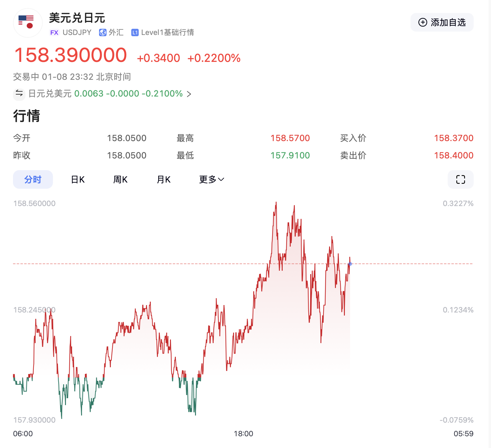Open the 周K weekly chart tab

click(120, 179)
